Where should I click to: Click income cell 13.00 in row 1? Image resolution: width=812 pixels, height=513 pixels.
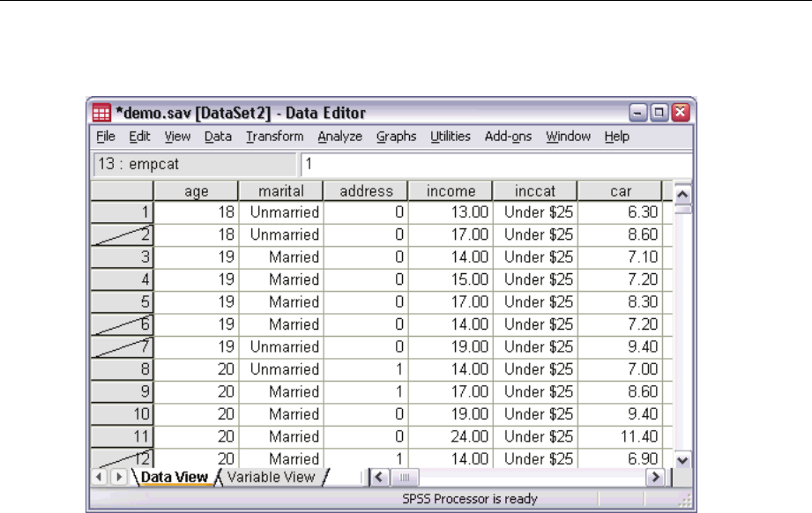pos(451,212)
